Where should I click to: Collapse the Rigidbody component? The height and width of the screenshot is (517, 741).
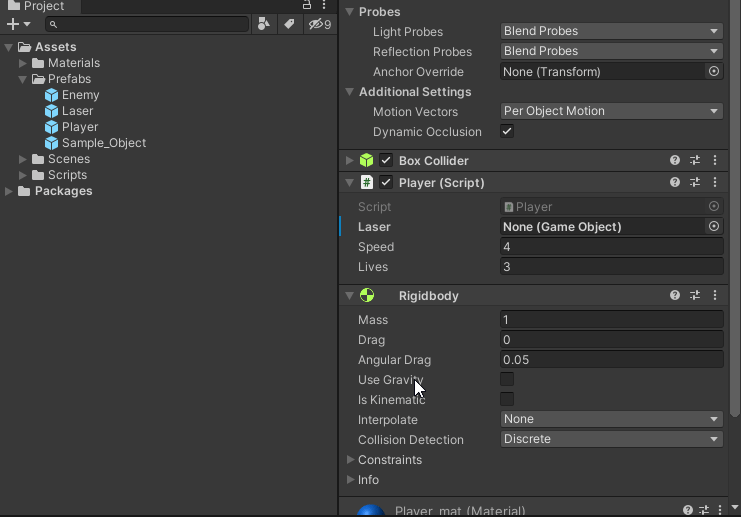point(350,296)
